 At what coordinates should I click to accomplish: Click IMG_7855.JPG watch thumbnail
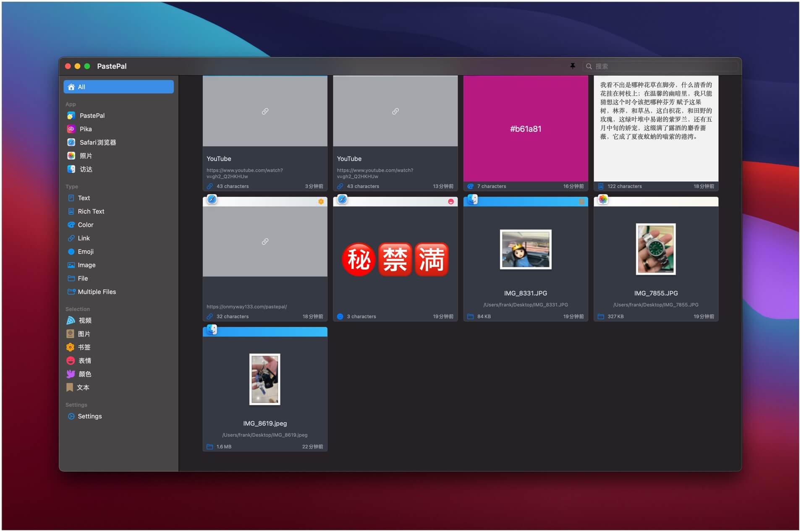(x=656, y=249)
